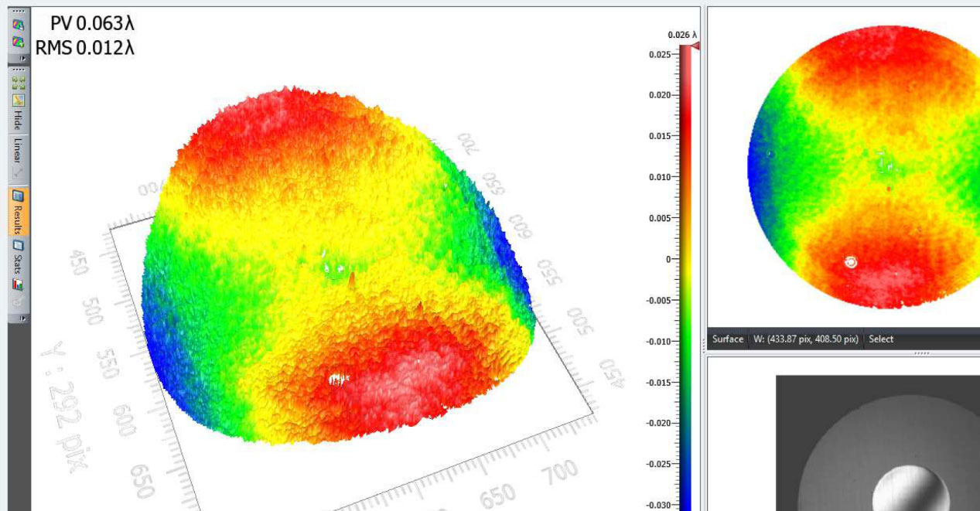Click the vertical color scale bar
Image resolution: width=980 pixels, height=511 pixels.
pyautogui.click(x=686, y=271)
